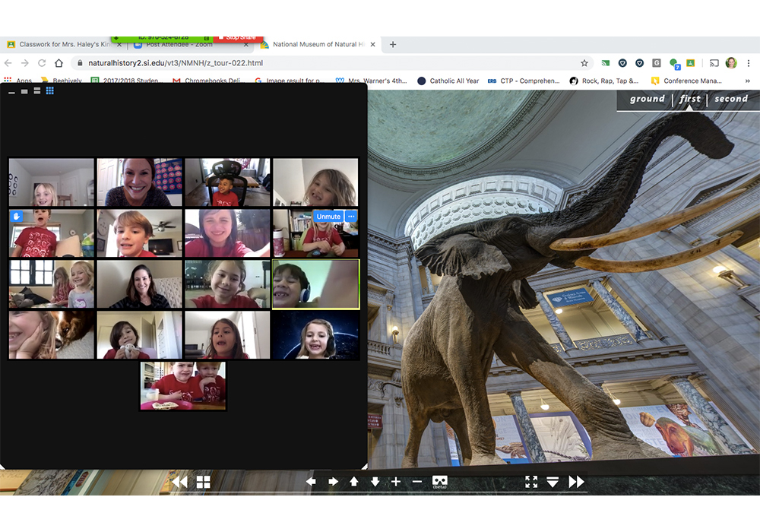Screen dimensions: 760x532
Task: Minimize the Zoom video panel strip
Action: pyautogui.click(x=11, y=91)
